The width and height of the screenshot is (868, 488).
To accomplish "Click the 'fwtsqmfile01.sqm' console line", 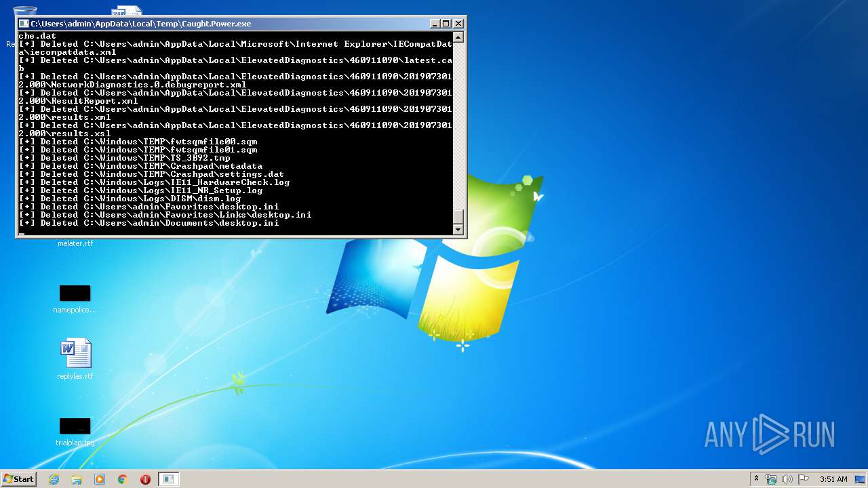I will pos(138,150).
